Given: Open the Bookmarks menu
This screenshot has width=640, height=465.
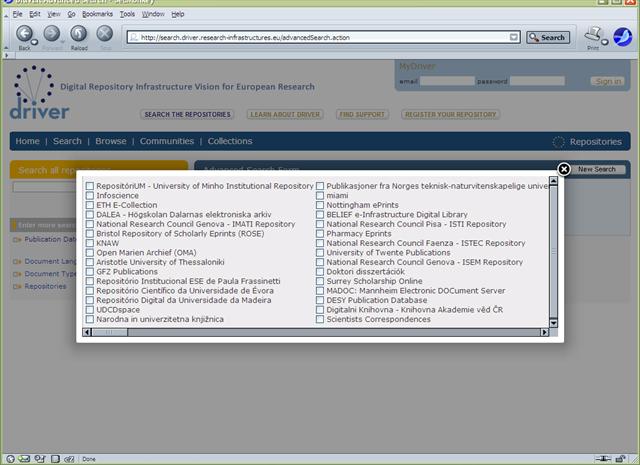Looking at the screenshot, I should click(x=98, y=14).
